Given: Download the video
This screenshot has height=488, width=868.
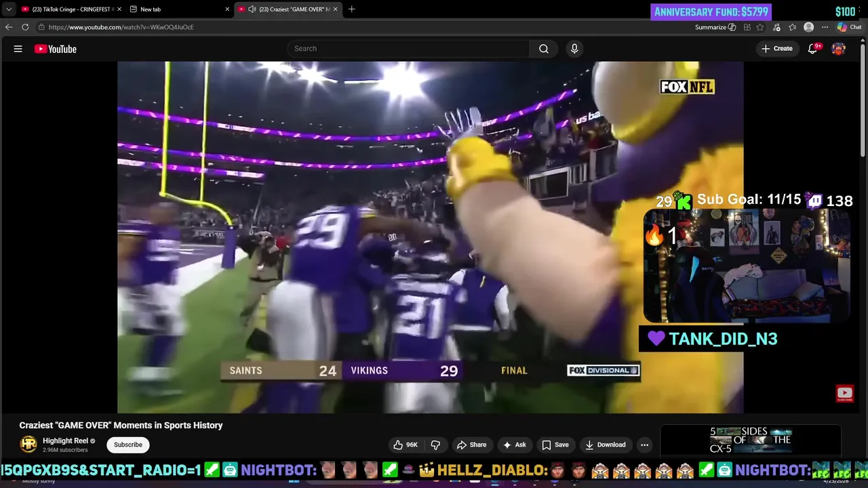Looking at the screenshot, I should [x=606, y=445].
